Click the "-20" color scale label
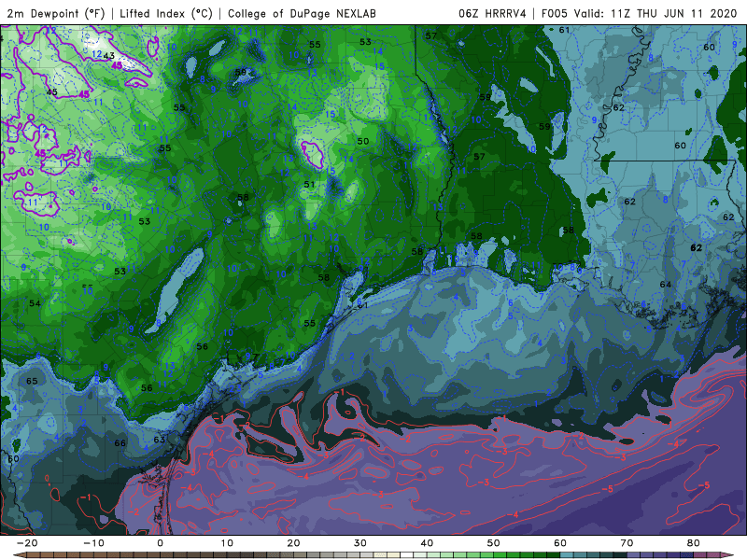The image size is (747, 560). coord(27,543)
